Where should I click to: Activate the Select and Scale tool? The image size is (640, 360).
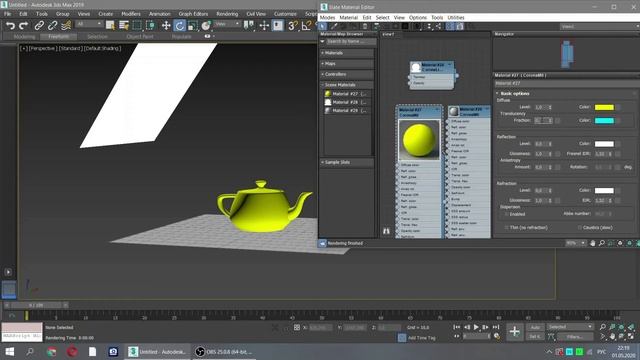point(193,26)
